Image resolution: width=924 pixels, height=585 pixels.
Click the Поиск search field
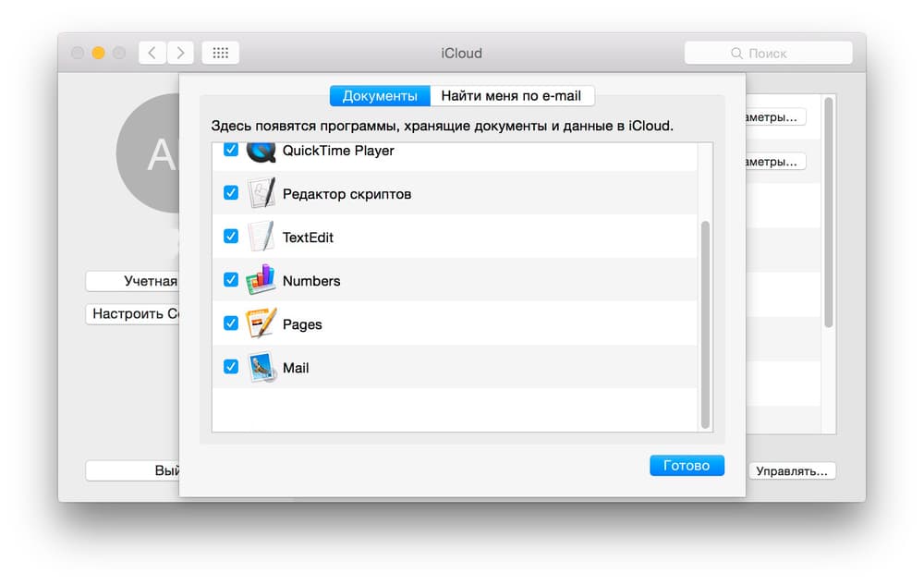click(x=768, y=53)
